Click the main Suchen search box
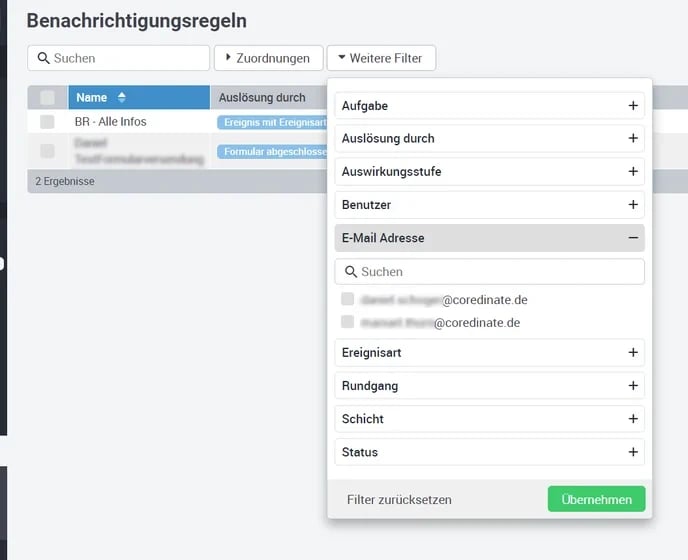 click(x=118, y=58)
